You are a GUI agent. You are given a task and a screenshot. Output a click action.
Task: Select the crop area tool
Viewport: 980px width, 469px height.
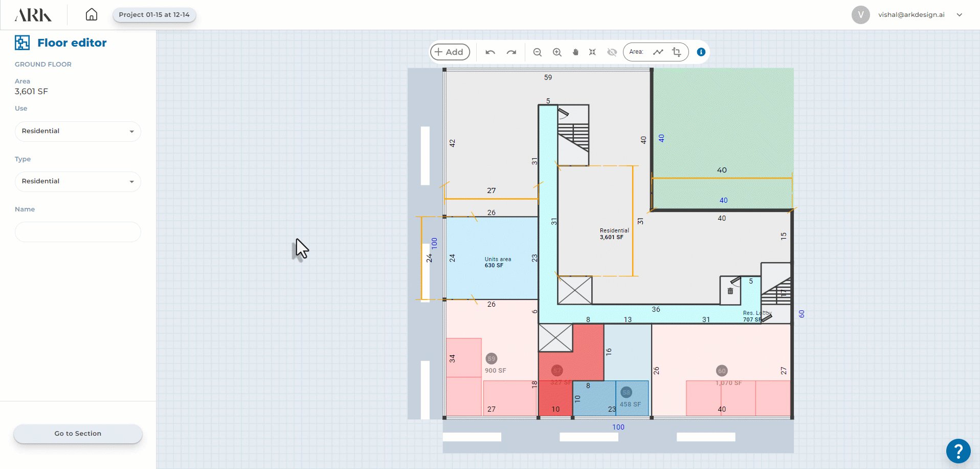point(677,52)
